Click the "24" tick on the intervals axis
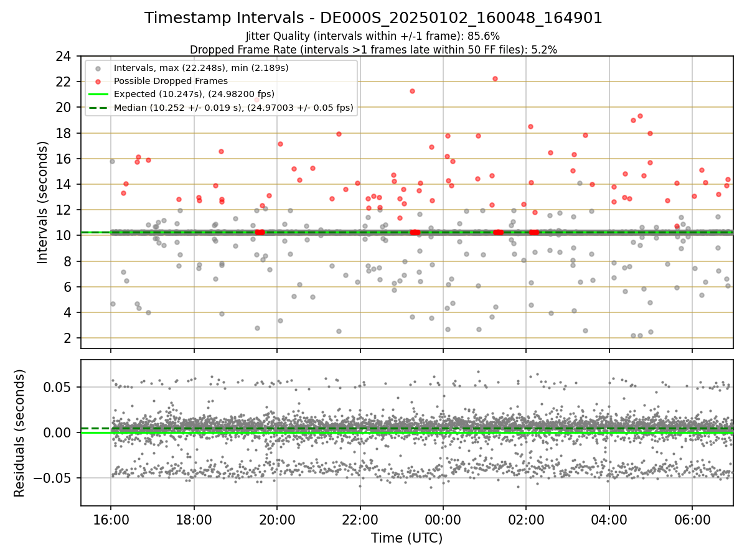This screenshot has height=560, width=747. [x=63, y=57]
